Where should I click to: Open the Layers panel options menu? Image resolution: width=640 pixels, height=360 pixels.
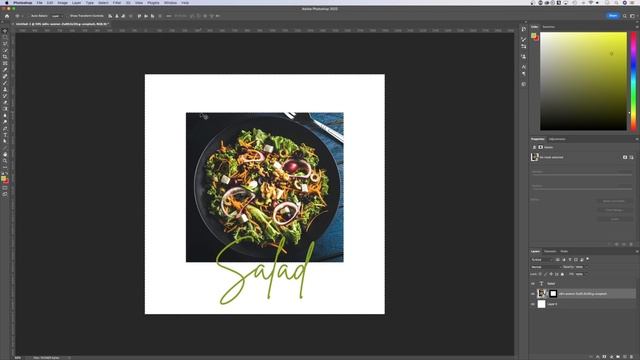(x=636, y=251)
